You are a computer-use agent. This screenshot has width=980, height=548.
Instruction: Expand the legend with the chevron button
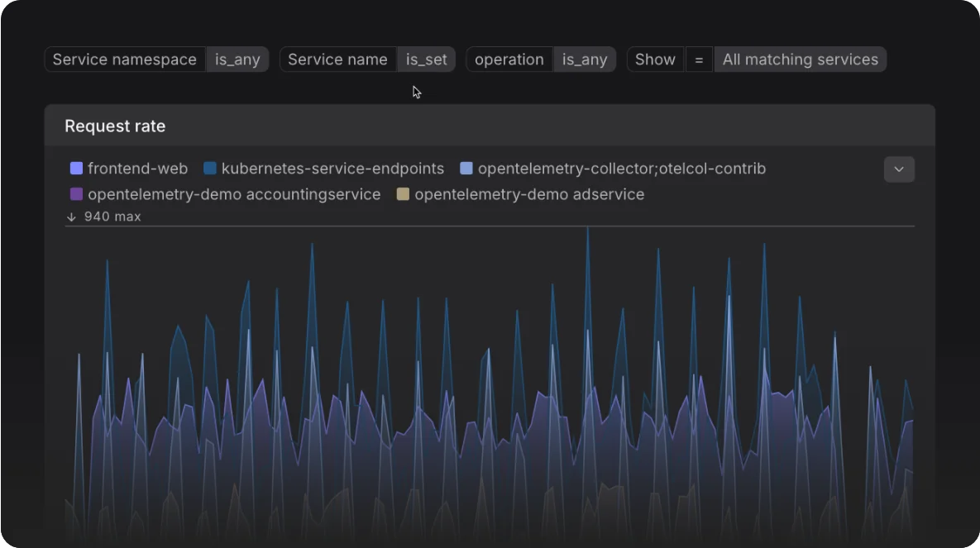click(899, 169)
